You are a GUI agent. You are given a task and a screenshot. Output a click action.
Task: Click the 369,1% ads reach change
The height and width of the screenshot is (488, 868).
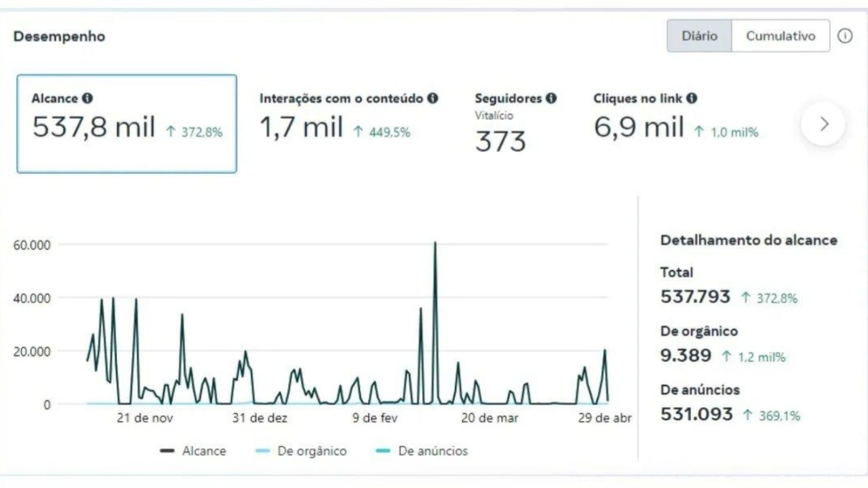772,416
